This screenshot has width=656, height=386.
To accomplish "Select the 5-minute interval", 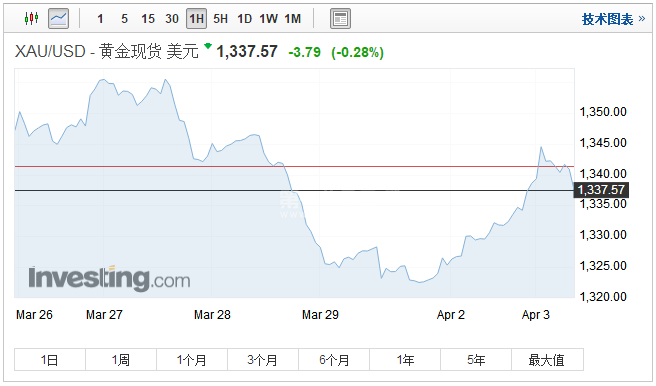I will (124, 19).
